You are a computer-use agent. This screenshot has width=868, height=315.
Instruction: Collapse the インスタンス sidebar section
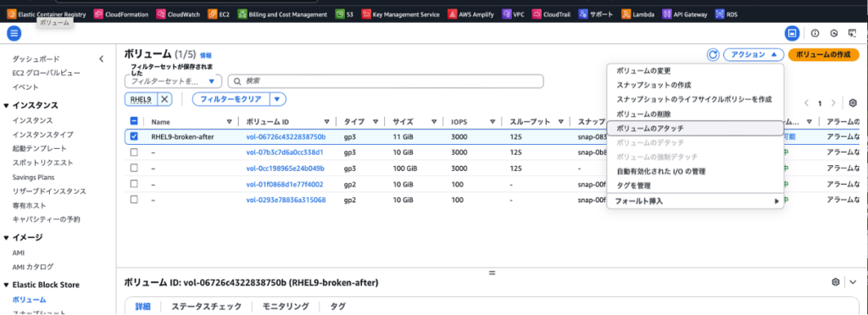(7, 106)
